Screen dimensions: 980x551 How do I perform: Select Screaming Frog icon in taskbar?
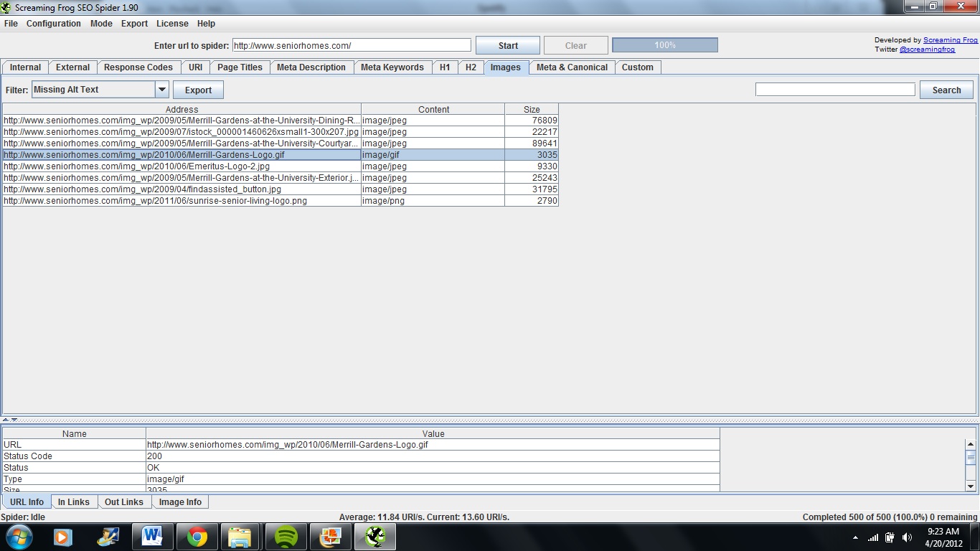tap(375, 537)
